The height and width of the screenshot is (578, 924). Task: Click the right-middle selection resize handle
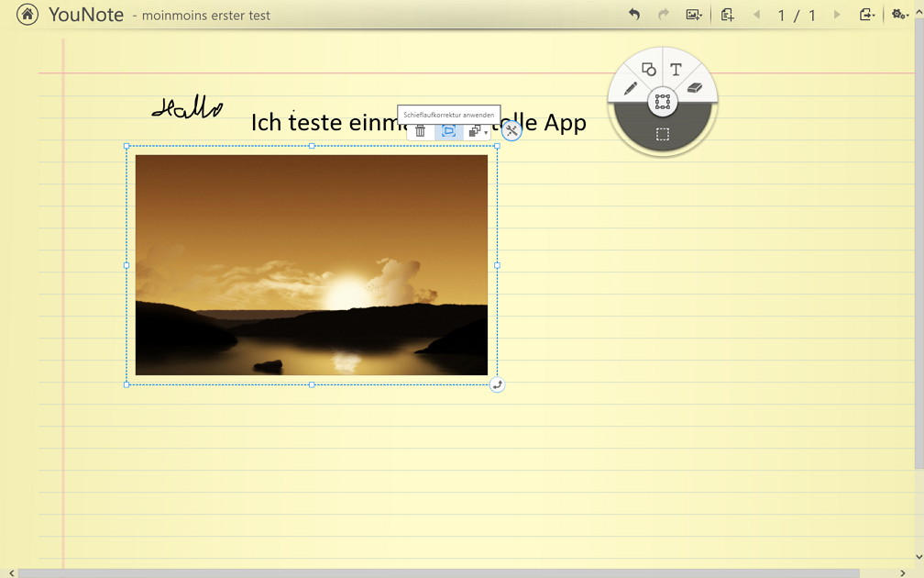coord(497,265)
